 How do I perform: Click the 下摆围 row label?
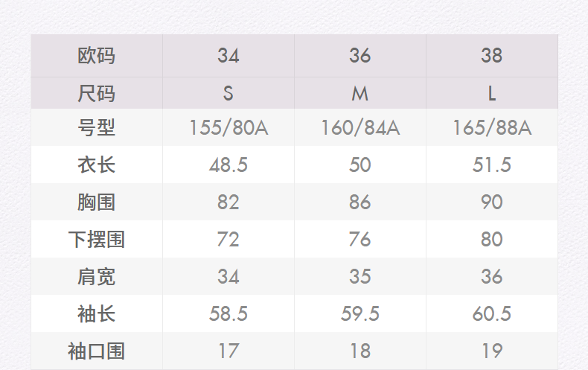[97, 239]
